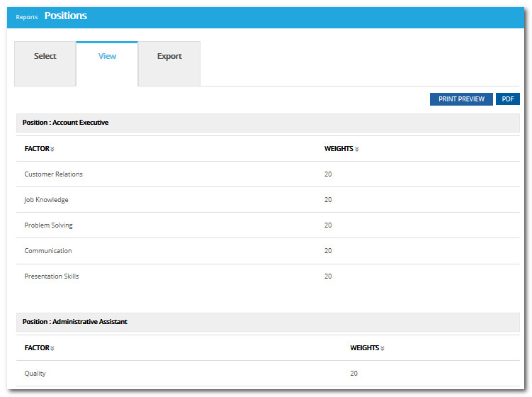Go to the Export tab
Viewport: 532px width, 397px height.
coord(169,57)
